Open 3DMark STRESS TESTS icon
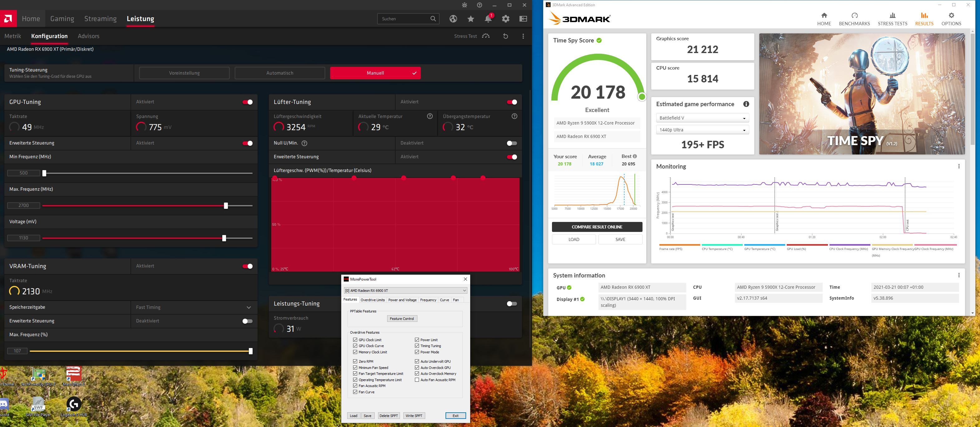This screenshot has width=980, height=427. click(x=893, y=15)
